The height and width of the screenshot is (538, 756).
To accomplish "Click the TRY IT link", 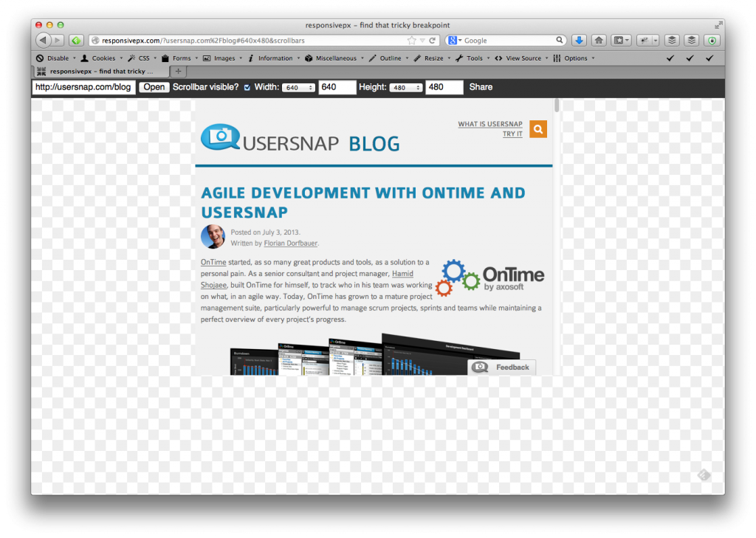I will tap(512, 134).
